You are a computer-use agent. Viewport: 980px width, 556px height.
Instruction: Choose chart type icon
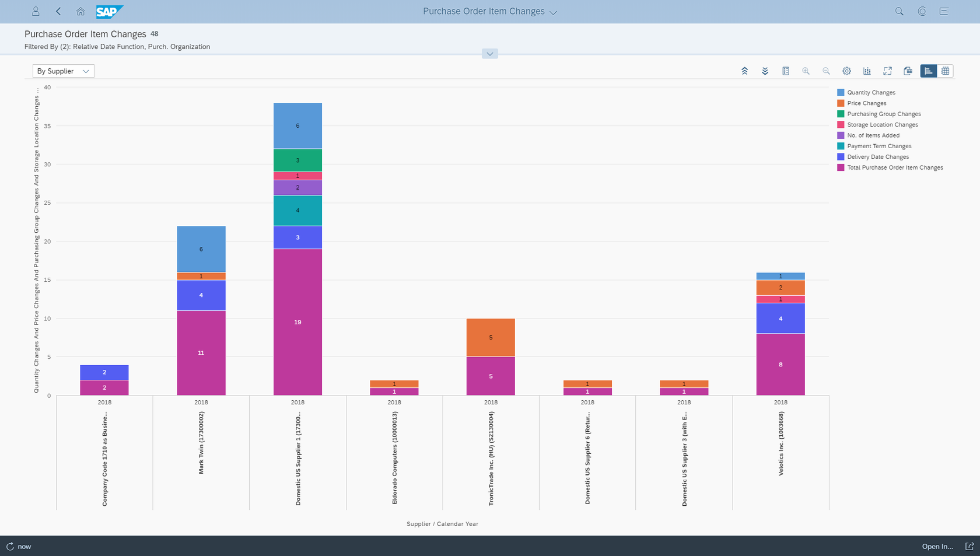click(x=867, y=71)
